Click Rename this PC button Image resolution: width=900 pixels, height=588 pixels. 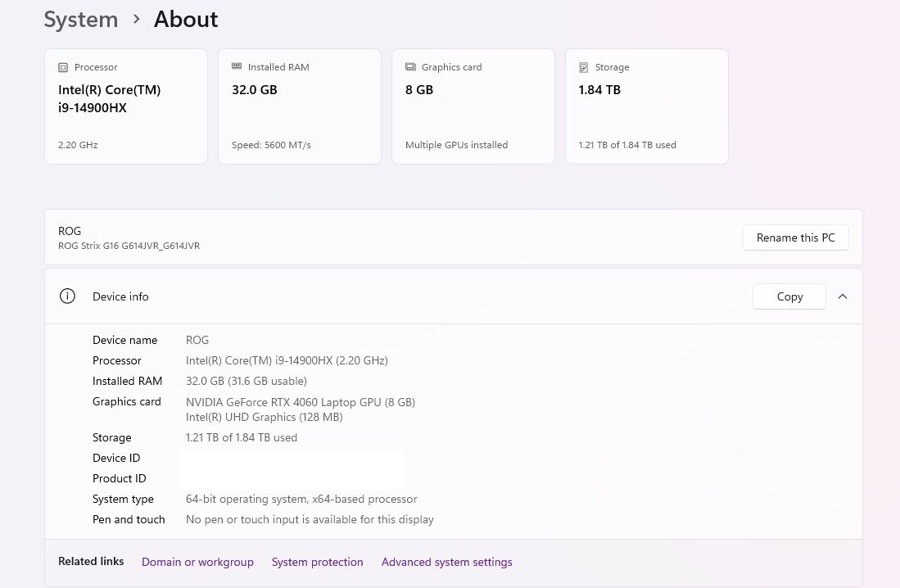[795, 237]
